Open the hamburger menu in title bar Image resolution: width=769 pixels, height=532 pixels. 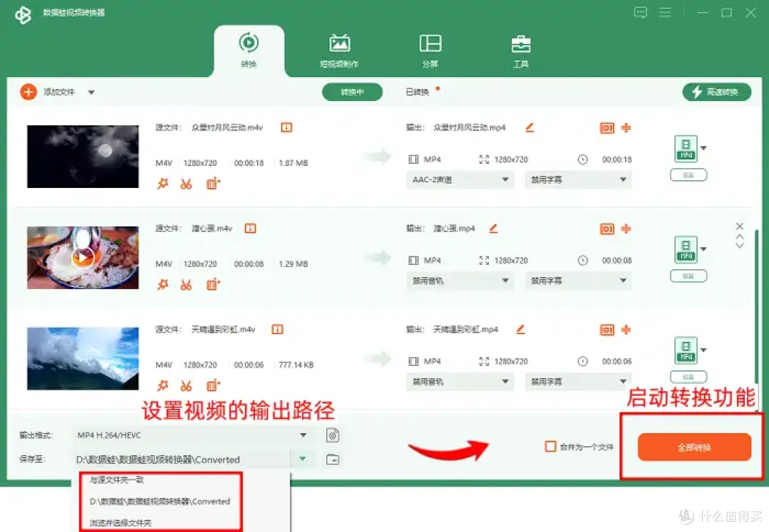[665, 12]
